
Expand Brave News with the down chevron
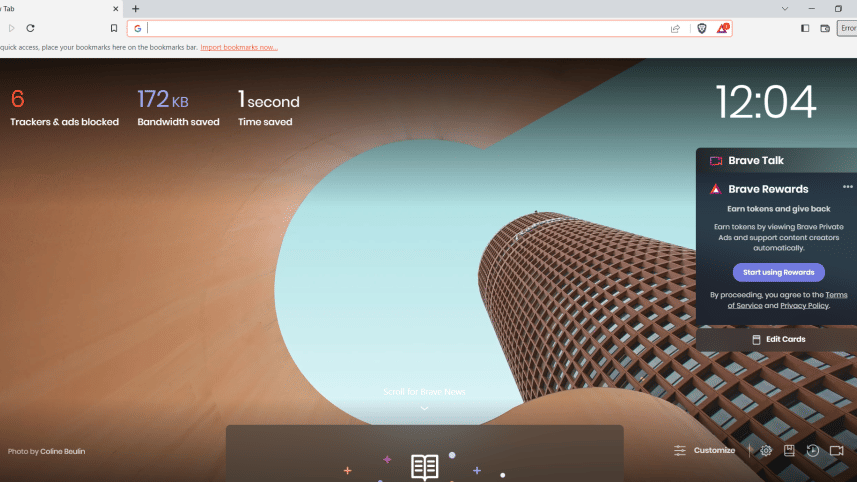pyautogui.click(x=424, y=408)
